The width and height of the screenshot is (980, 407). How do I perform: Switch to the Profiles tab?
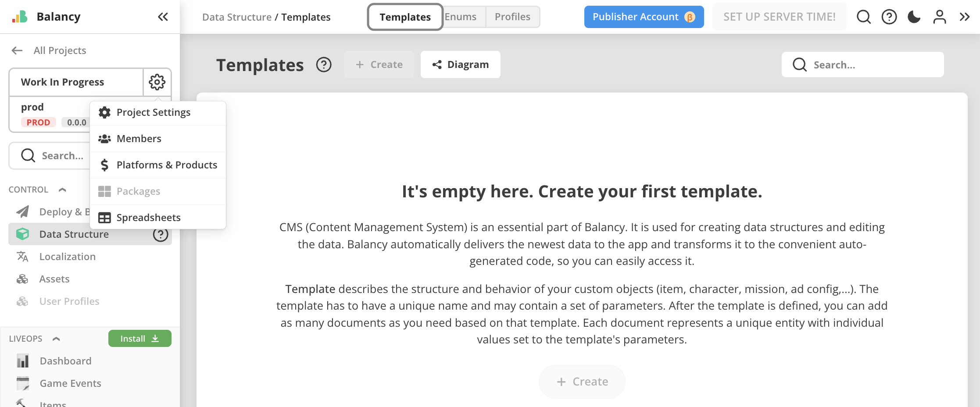(512, 17)
